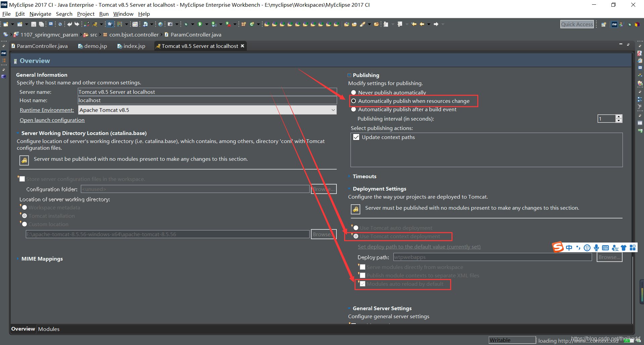
Task: Select Never publish automatically radio
Action: pyautogui.click(x=354, y=92)
